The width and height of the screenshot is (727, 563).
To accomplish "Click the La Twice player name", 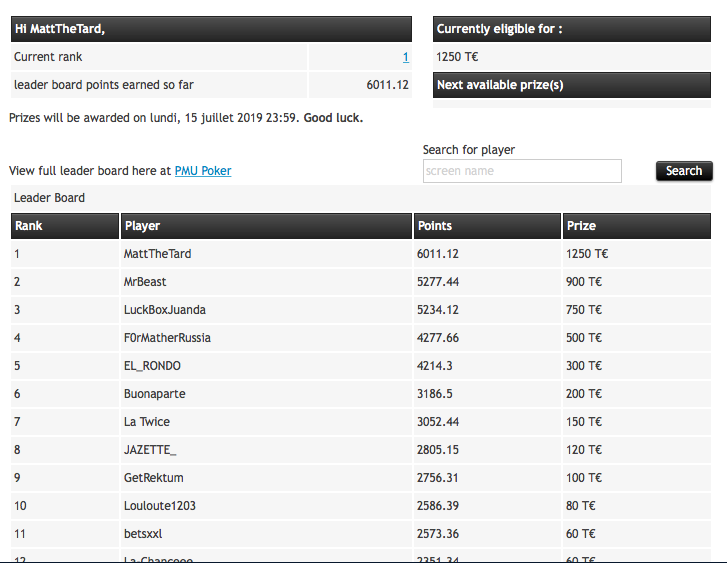I will (x=147, y=422).
